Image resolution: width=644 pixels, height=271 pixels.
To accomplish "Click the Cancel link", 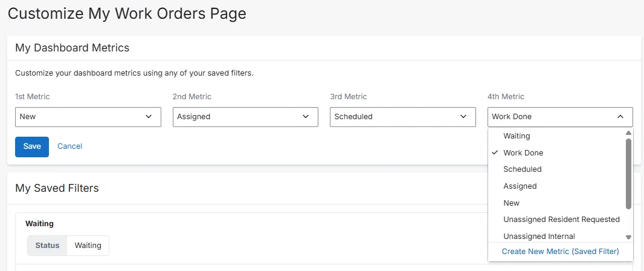I will [x=70, y=146].
